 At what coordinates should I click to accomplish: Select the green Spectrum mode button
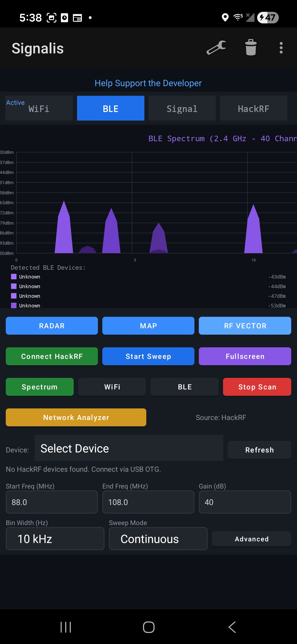tap(40, 387)
